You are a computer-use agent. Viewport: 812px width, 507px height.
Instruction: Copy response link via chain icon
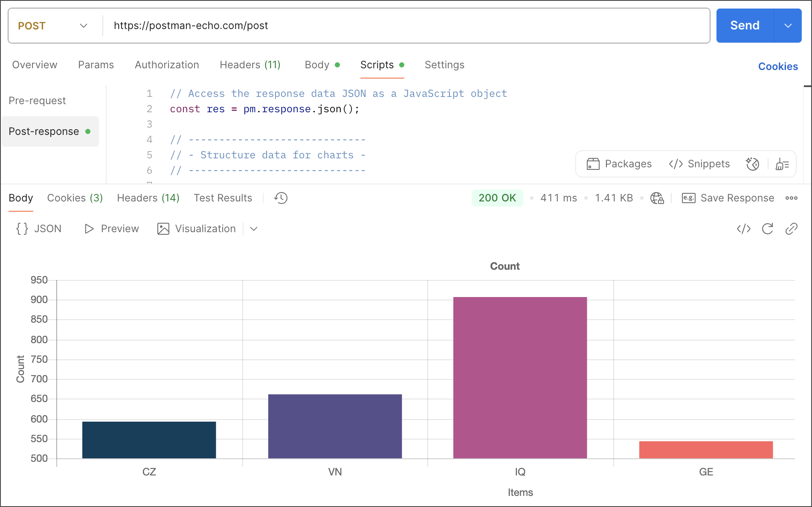pyautogui.click(x=791, y=229)
